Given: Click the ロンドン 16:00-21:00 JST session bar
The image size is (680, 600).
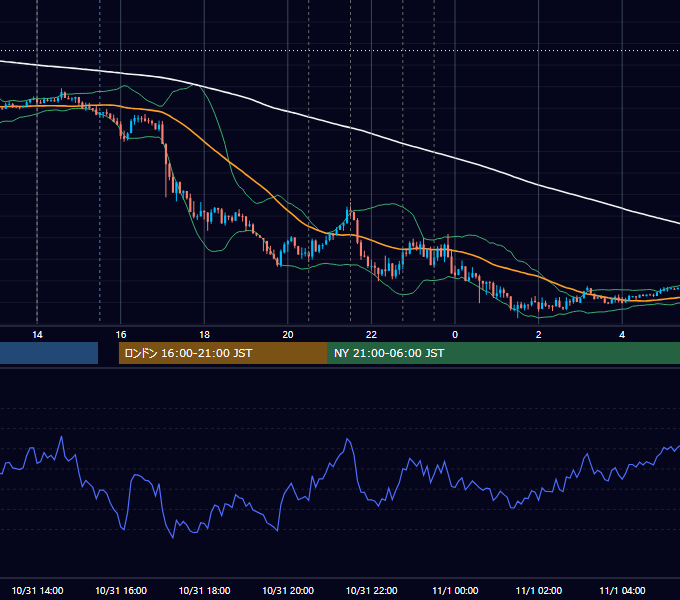Looking at the screenshot, I should [223, 353].
